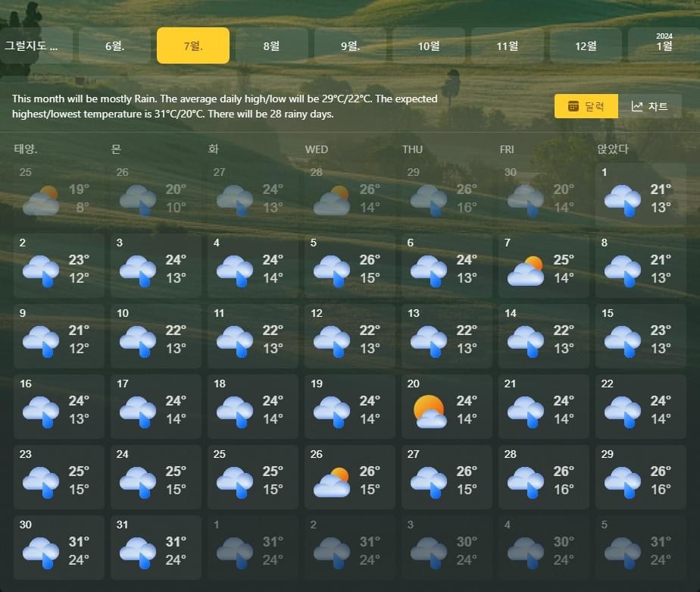Click the line chart icon on 차트 button
Viewport: 700px width, 592px height.
637,106
